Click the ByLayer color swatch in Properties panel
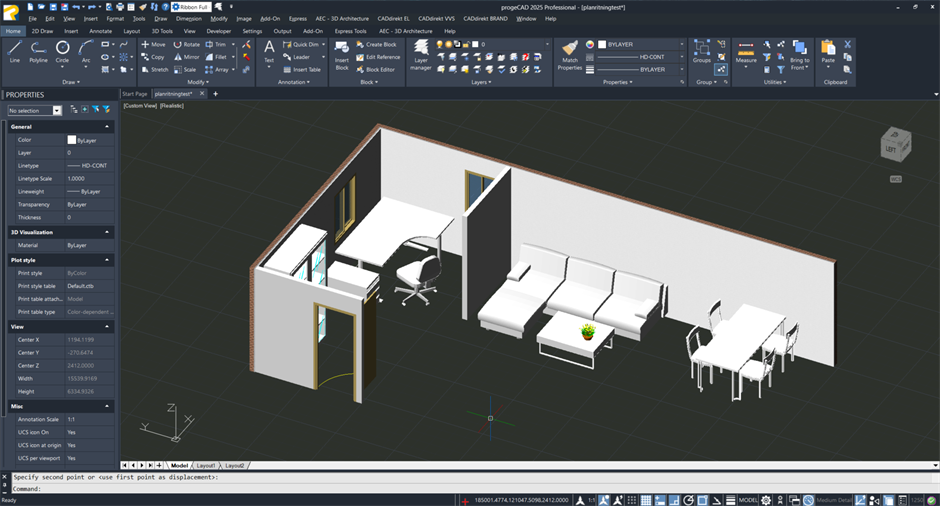This screenshot has width=940, height=506. [x=72, y=140]
